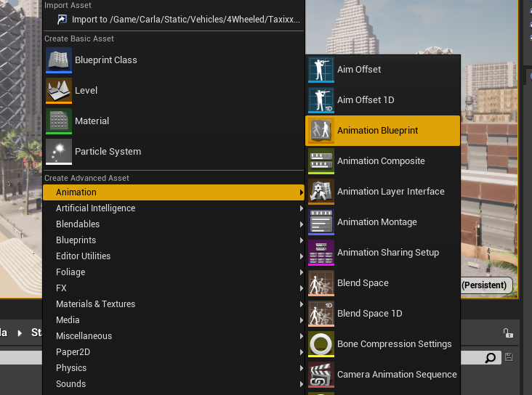This screenshot has width=532, height=395.
Task: Click the Particle System icon
Action: (59, 152)
